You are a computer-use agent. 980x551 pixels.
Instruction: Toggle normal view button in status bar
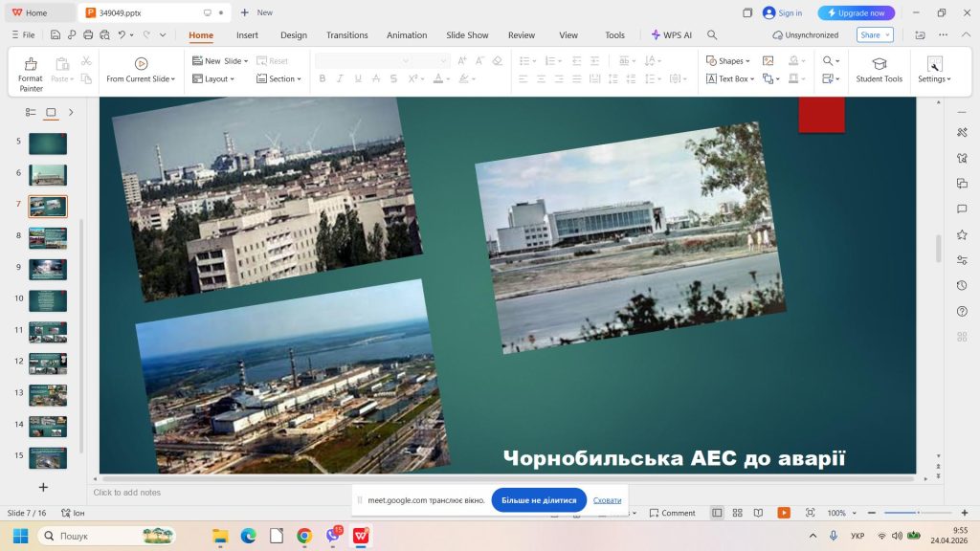pos(717,513)
